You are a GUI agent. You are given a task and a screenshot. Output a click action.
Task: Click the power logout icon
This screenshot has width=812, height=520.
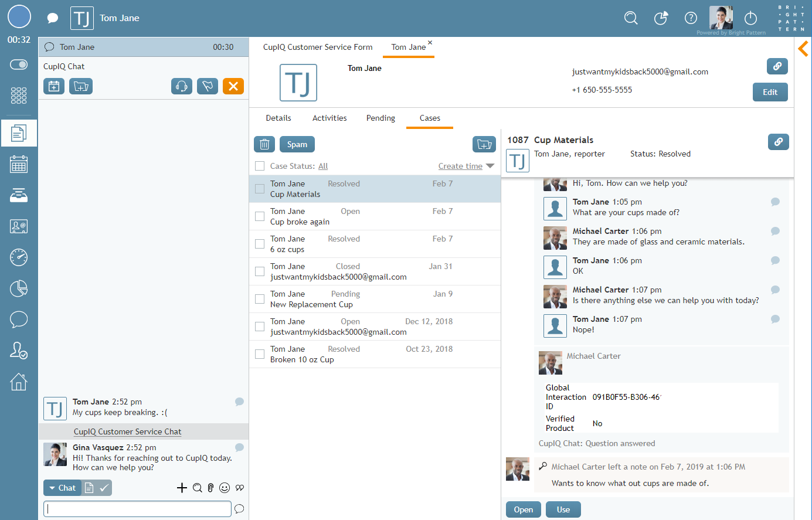click(751, 18)
